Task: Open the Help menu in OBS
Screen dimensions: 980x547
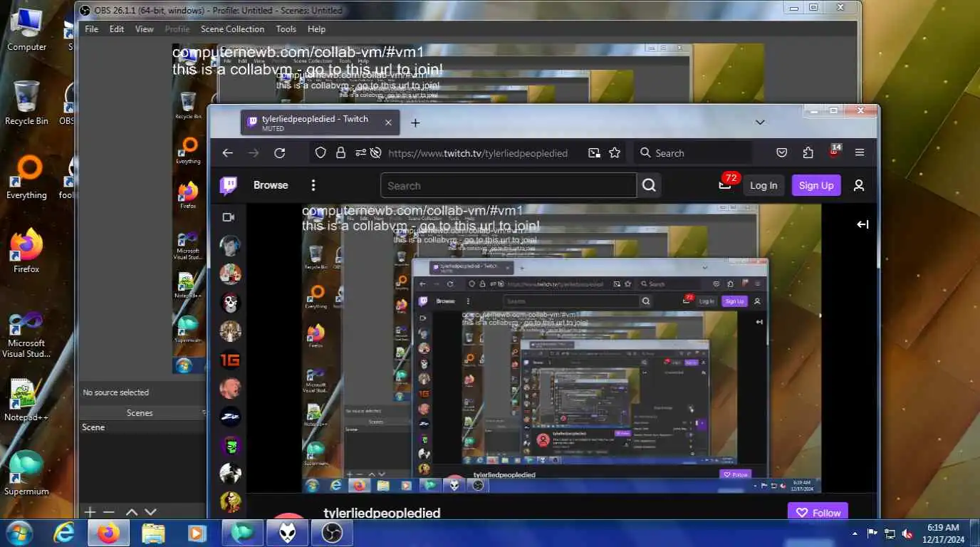Action: (316, 29)
